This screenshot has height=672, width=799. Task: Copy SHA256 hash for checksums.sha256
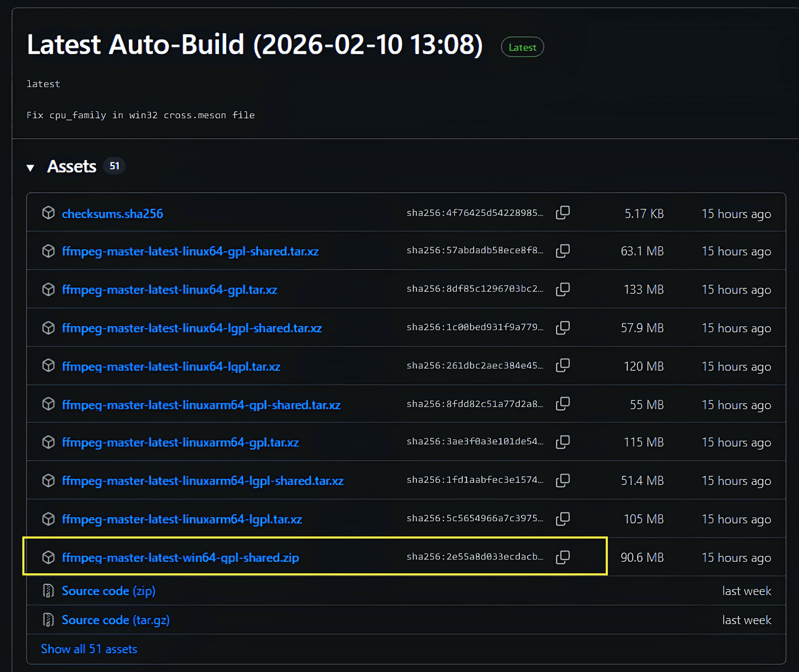[x=563, y=213]
